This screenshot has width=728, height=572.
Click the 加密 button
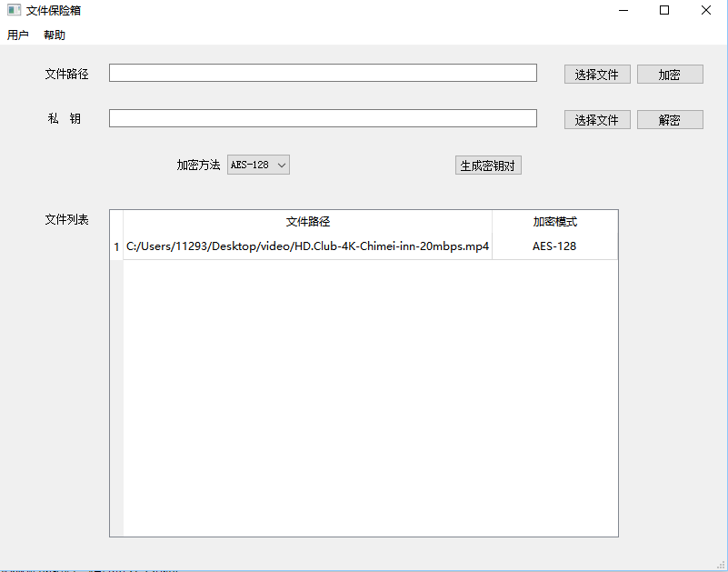[x=670, y=75]
